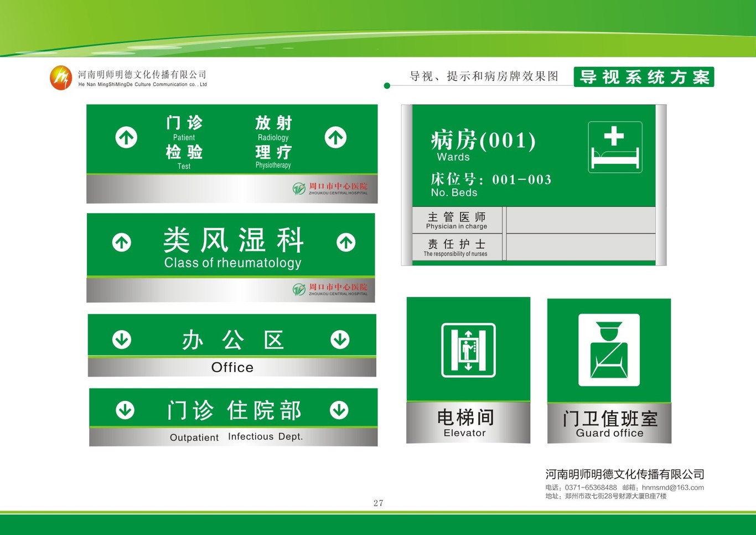This screenshot has width=756, height=535.
Task: Click up arrow right of 类风湿科
Action: coord(346,242)
